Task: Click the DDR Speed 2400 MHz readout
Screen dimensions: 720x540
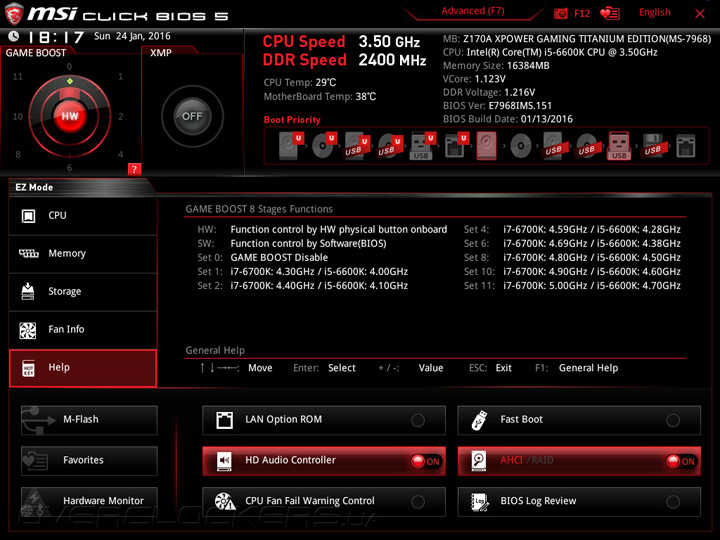Action: (344, 60)
